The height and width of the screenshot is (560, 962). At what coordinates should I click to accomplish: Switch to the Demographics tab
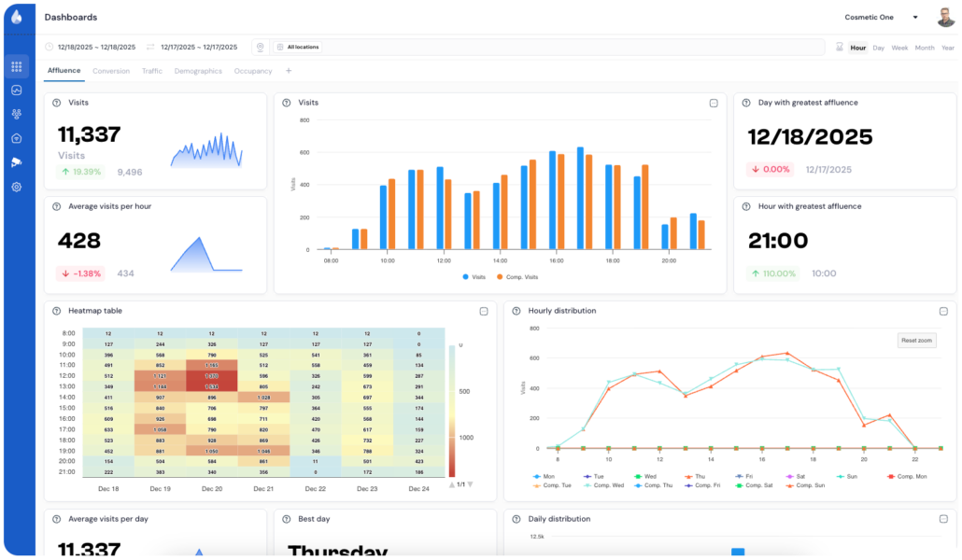click(198, 71)
